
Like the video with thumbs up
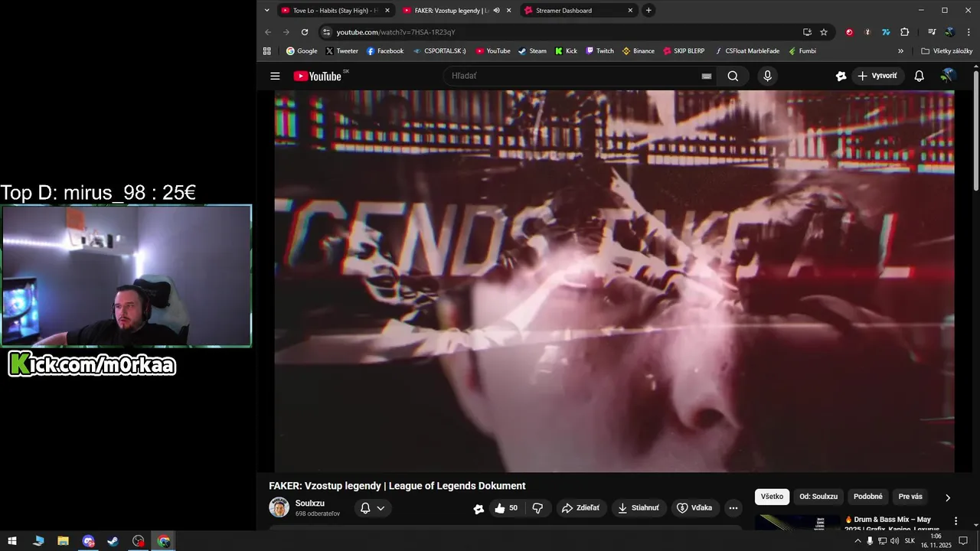[506, 508]
